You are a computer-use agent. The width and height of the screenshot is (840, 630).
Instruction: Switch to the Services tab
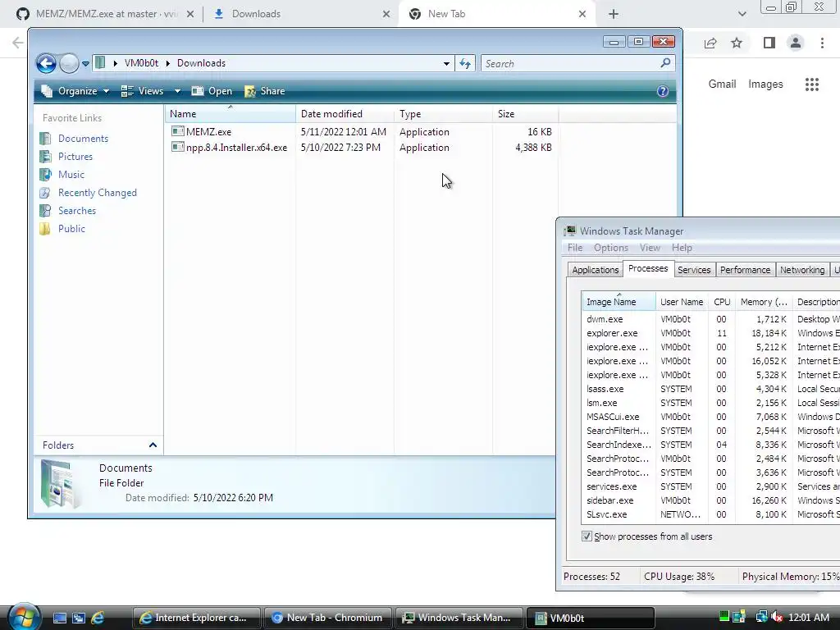tap(694, 270)
